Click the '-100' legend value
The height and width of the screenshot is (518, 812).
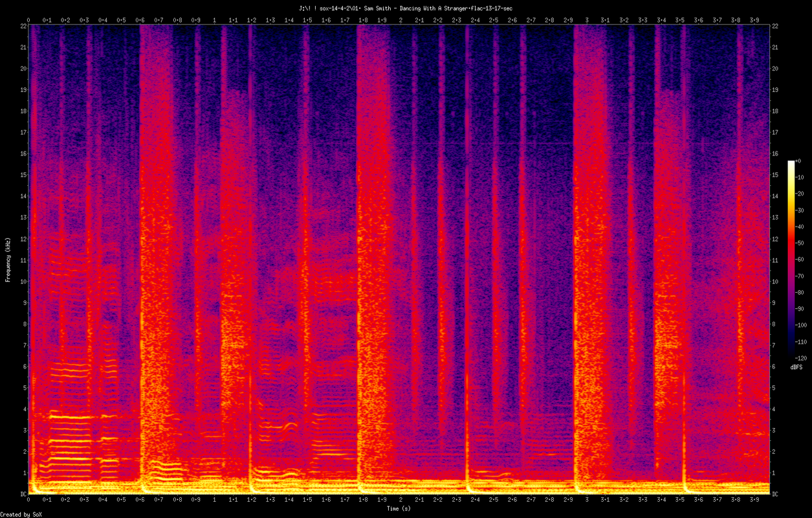pos(802,324)
